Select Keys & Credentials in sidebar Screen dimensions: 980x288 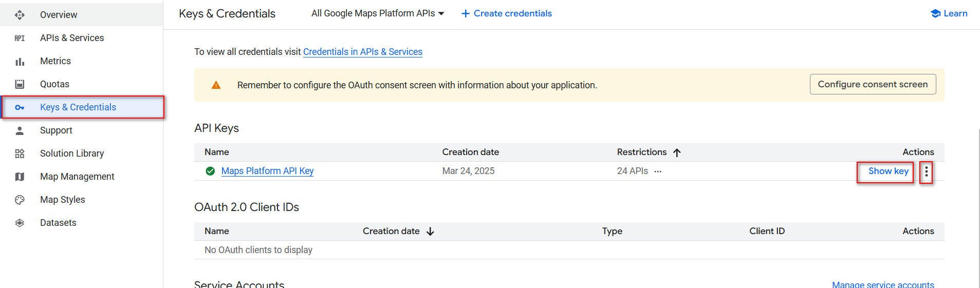coord(82,107)
